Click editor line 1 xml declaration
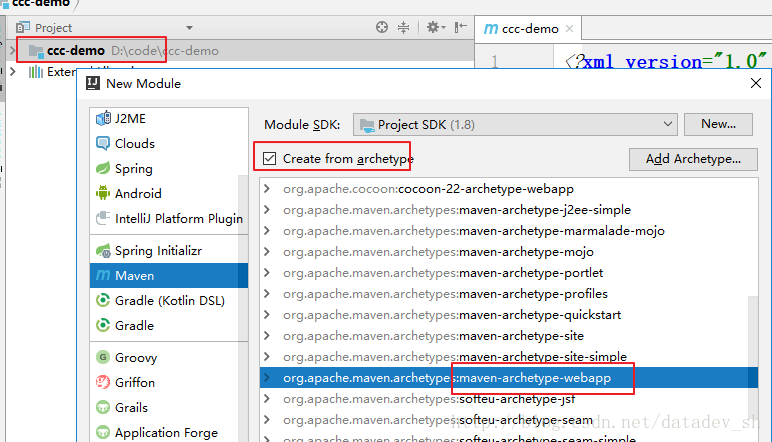This screenshot has height=442, width=772. point(666,62)
